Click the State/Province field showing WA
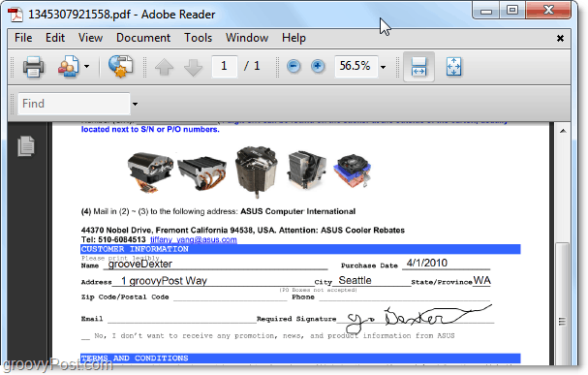The width and height of the screenshot is (588, 375). point(481,280)
